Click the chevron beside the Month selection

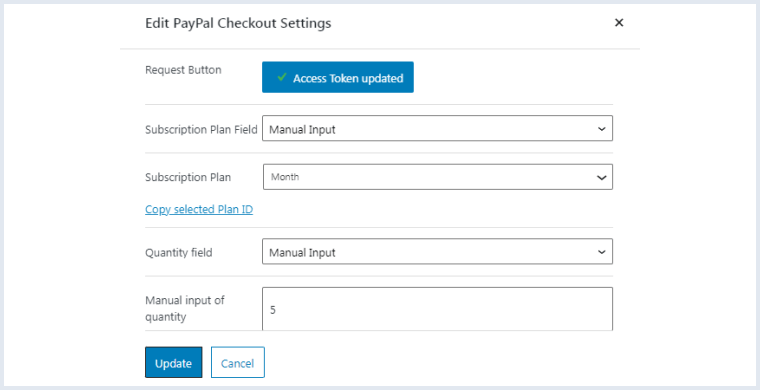[x=602, y=178]
